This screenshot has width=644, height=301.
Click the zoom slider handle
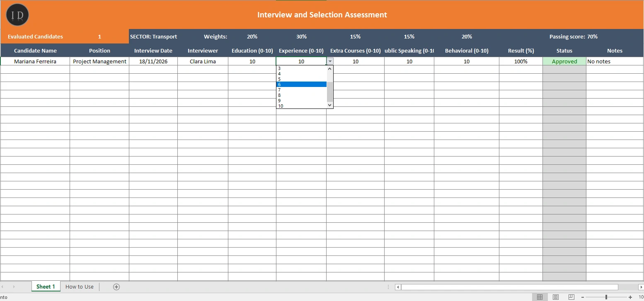click(606, 297)
